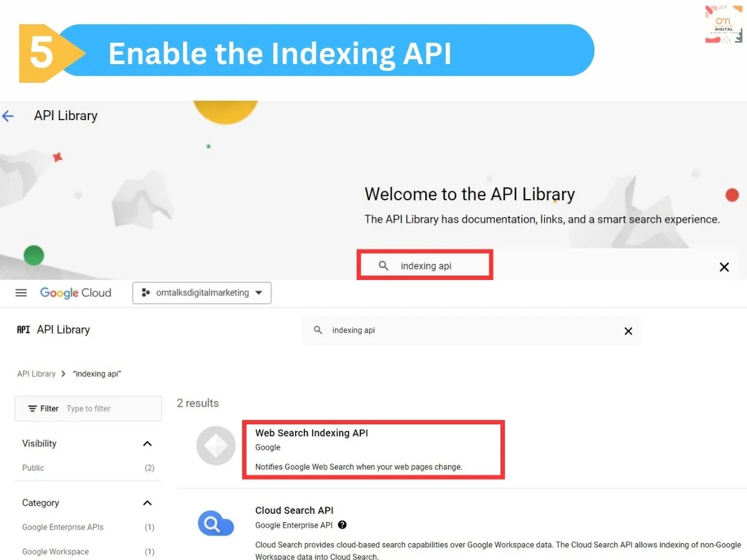Clear the upper search with the X icon

(724, 267)
